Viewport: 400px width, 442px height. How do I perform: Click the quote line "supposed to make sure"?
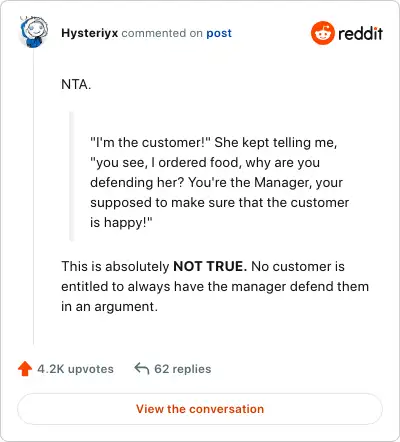click(x=219, y=202)
